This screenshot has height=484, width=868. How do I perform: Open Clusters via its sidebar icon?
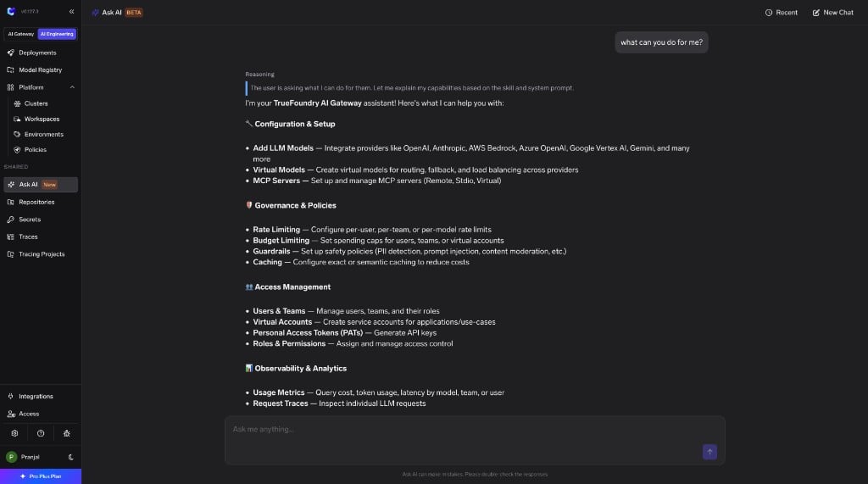[17, 103]
